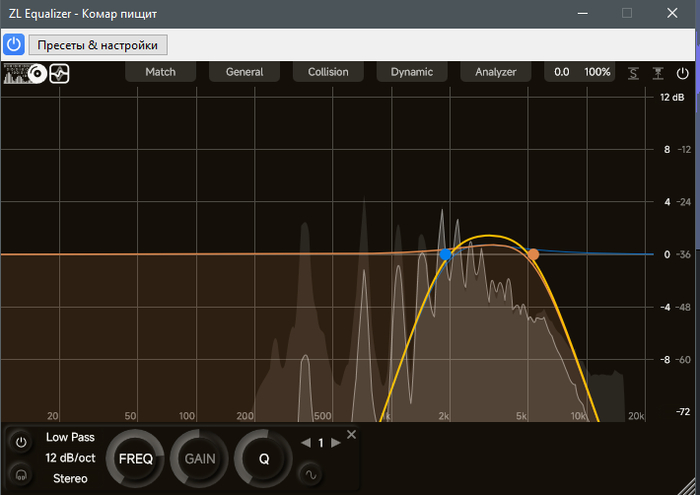Screen dimensions: 700x495
Task: Go to the previous band with the left arrow
Action: [306, 443]
